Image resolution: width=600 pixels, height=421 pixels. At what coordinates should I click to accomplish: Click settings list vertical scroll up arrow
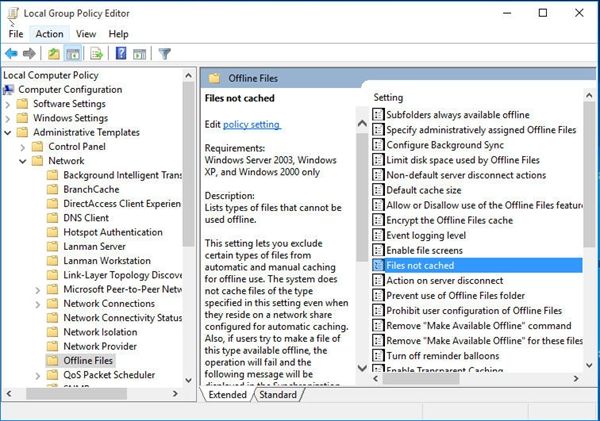click(x=589, y=95)
